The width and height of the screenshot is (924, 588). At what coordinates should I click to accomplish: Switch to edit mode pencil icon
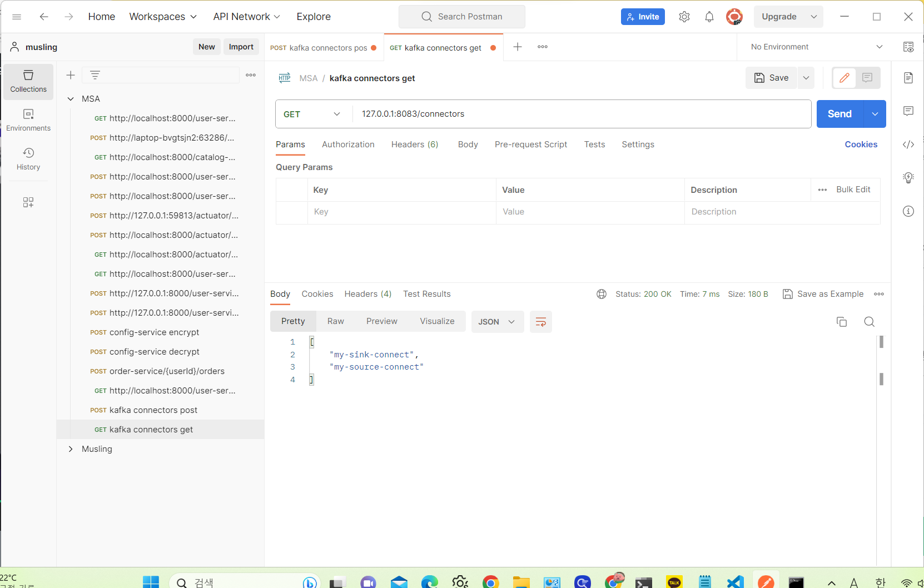point(844,78)
